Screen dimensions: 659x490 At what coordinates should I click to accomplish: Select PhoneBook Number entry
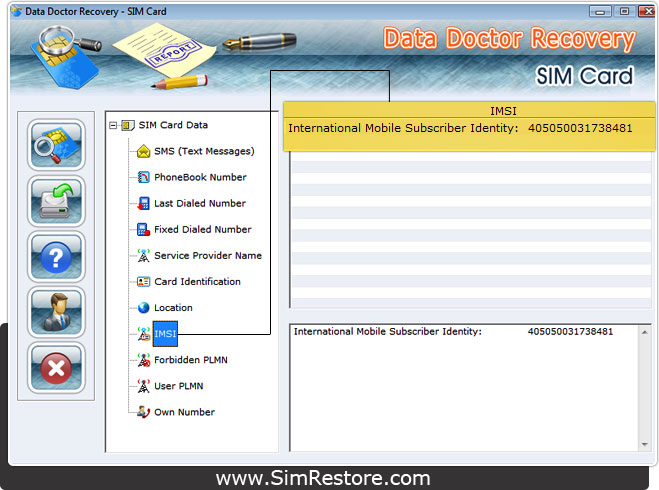point(200,177)
